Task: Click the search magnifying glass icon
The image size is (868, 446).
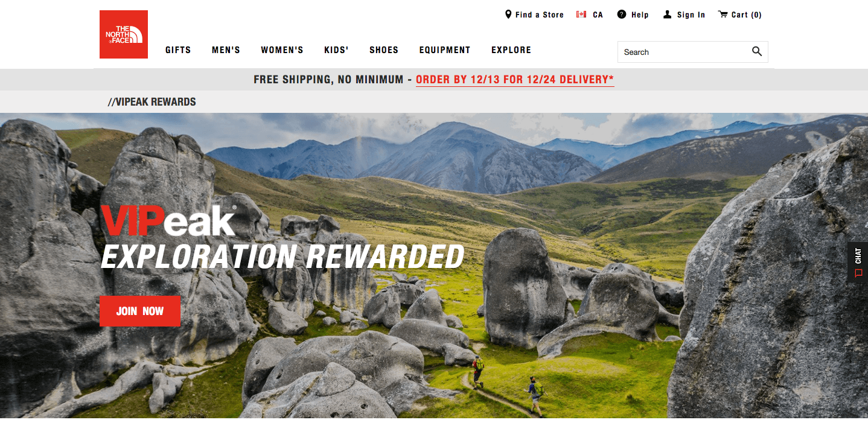Action: (757, 52)
